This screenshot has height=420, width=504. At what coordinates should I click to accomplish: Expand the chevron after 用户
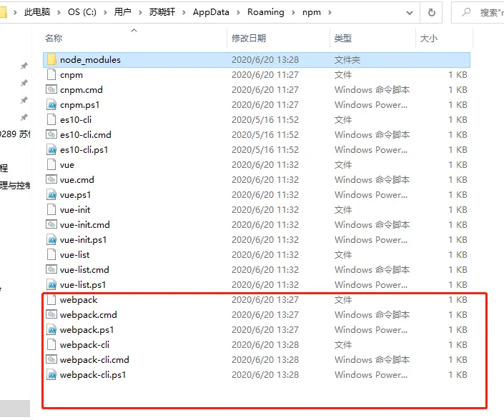tap(140, 13)
